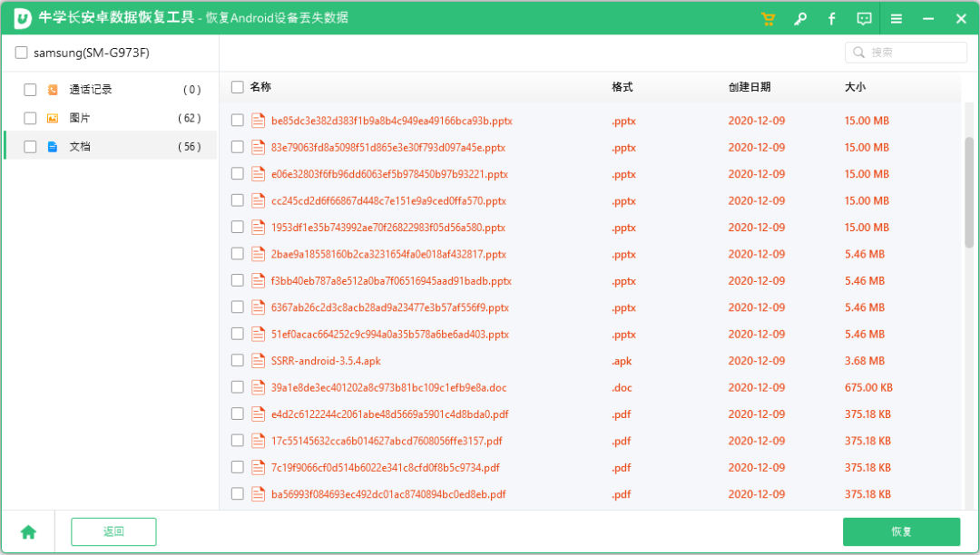Tick the 文档 category checkbox
The height and width of the screenshot is (555, 980).
(x=30, y=147)
